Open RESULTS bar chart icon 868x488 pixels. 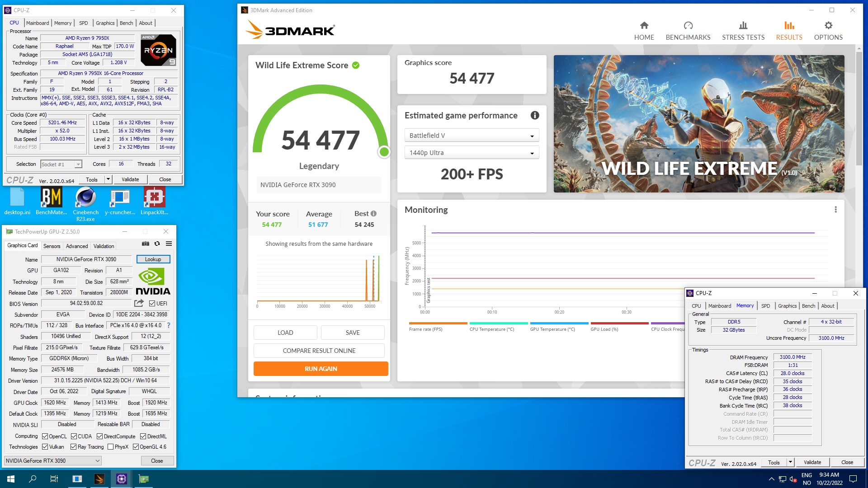pos(789,25)
